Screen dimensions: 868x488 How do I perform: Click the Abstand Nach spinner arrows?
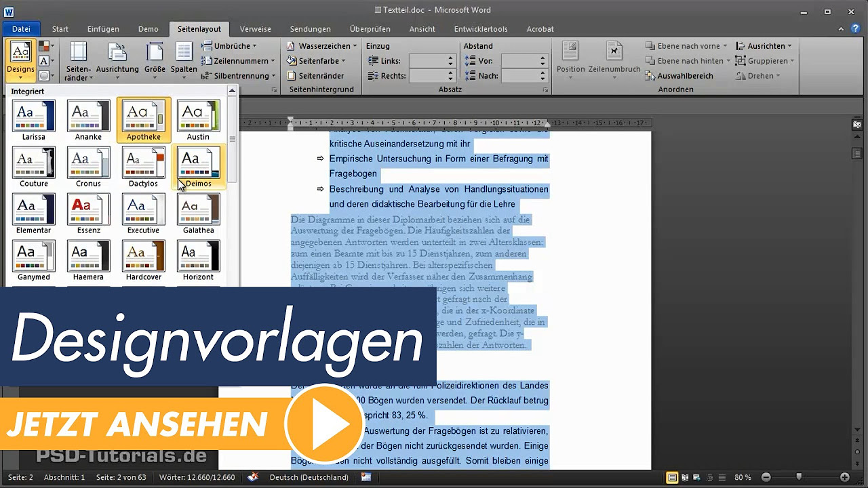(x=543, y=76)
